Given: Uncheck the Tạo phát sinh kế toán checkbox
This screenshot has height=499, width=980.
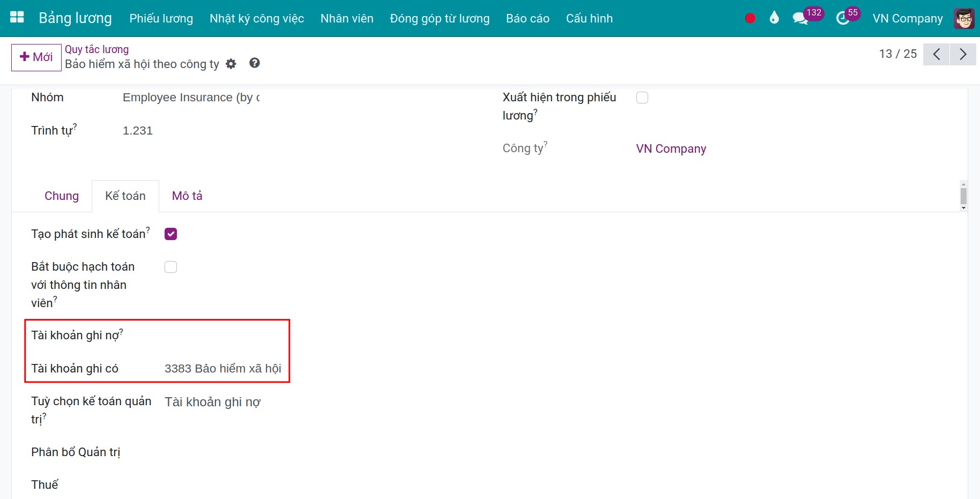Looking at the screenshot, I should (x=171, y=234).
